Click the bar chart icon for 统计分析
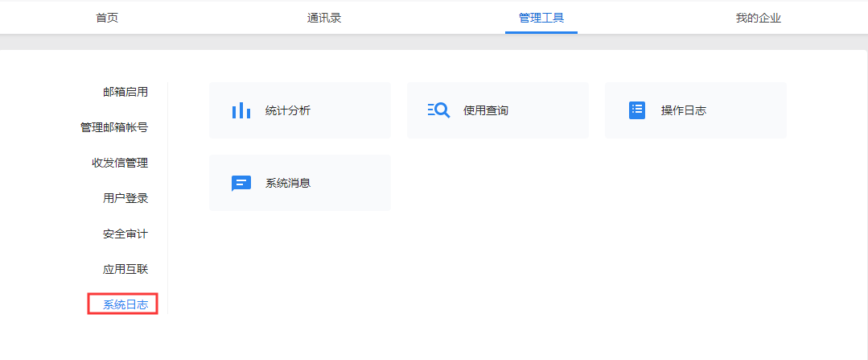 (x=241, y=110)
